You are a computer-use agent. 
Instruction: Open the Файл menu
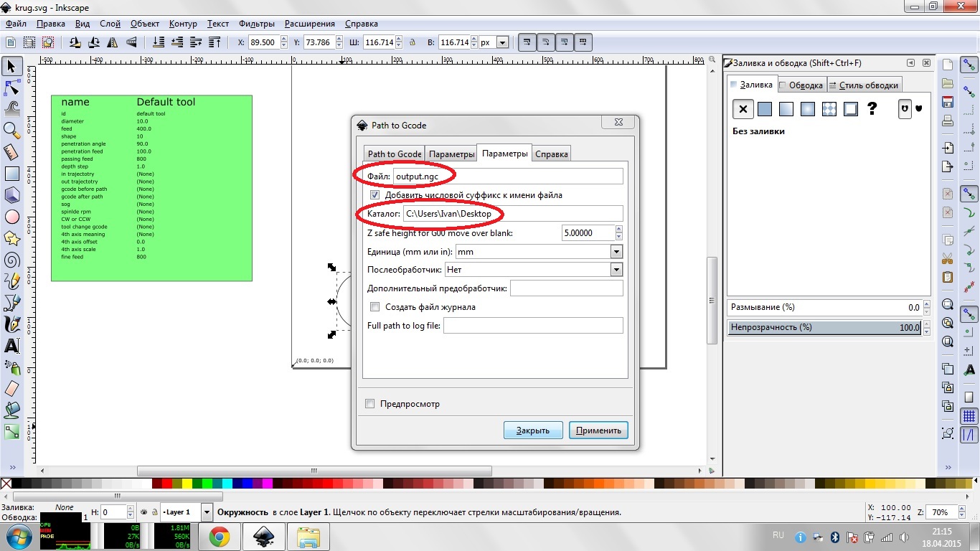[x=16, y=24]
